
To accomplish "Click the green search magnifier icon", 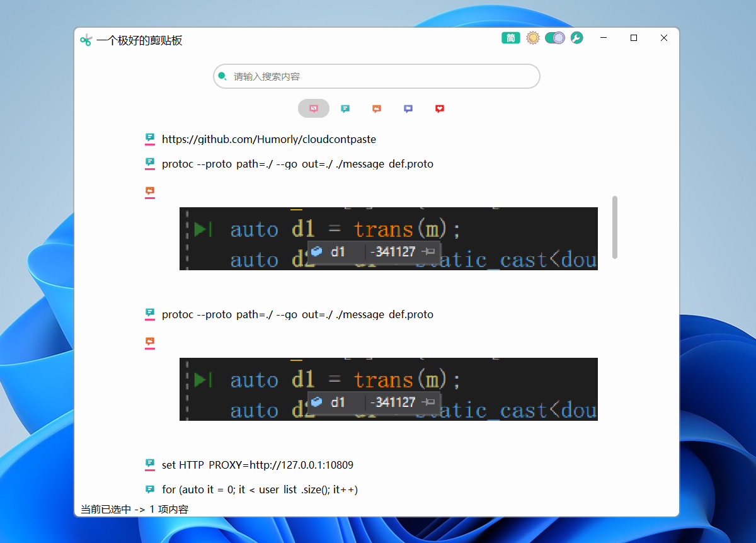I will pyautogui.click(x=222, y=76).
